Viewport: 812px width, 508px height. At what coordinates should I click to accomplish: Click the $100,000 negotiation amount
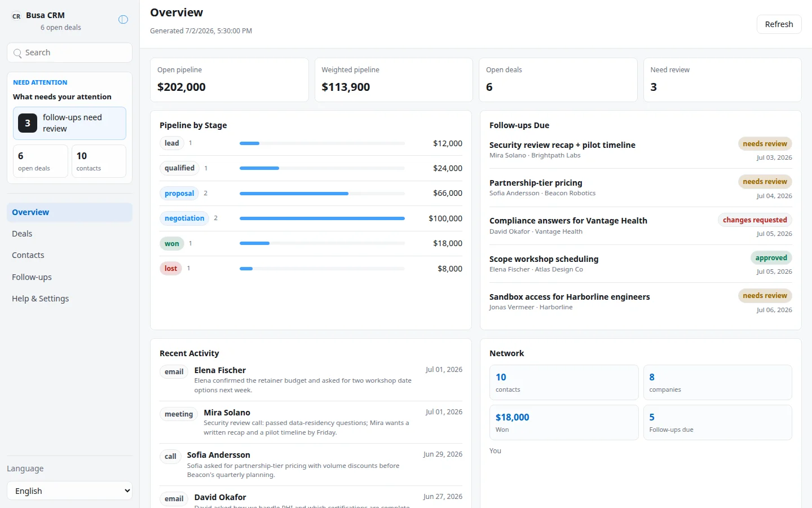[445, 218]
